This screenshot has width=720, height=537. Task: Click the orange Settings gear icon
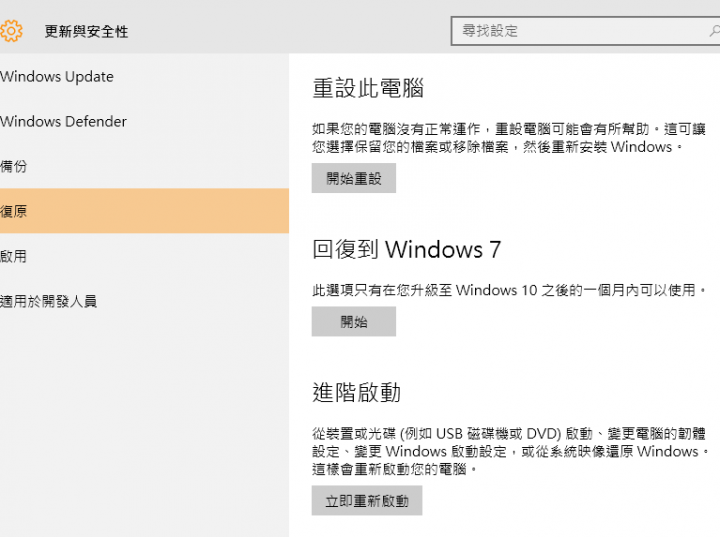click(11, 31)
